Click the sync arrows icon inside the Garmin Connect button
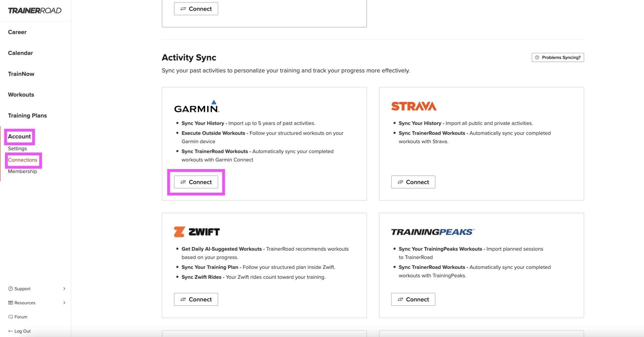This screenshot has height=337, width=644. [x=183, y=182]
